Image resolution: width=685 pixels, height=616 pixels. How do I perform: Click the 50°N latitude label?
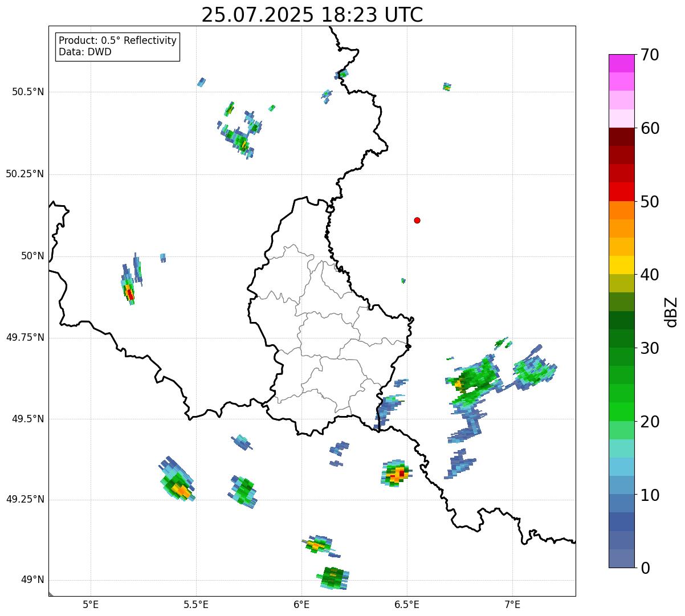pos(32,256)
